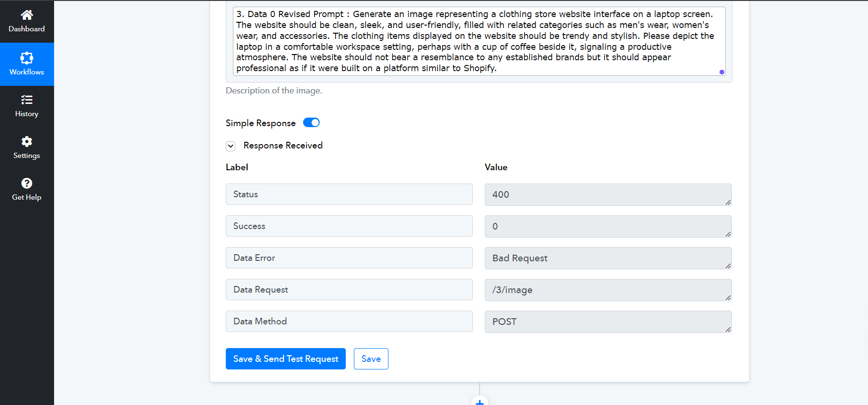Select the Success label field

coord(349,226)
